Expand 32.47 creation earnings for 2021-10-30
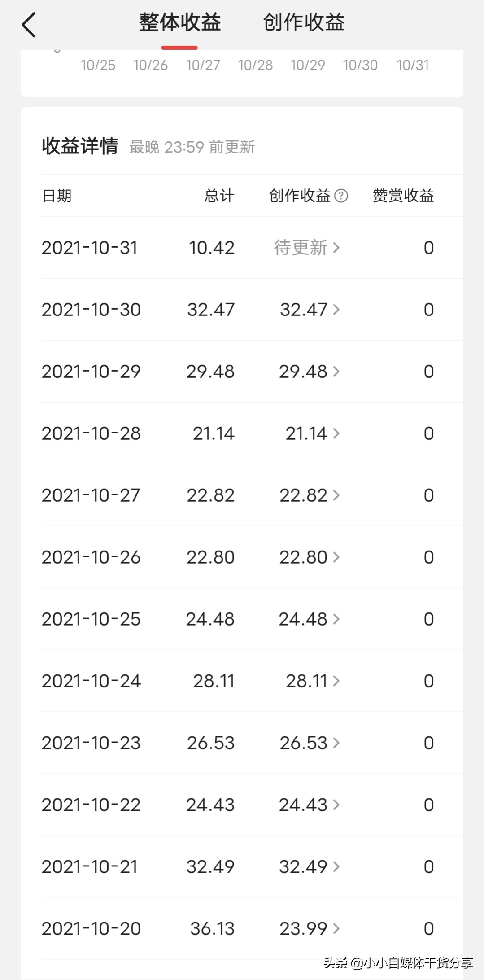484x980 pixels. click(x=310, y=310)
